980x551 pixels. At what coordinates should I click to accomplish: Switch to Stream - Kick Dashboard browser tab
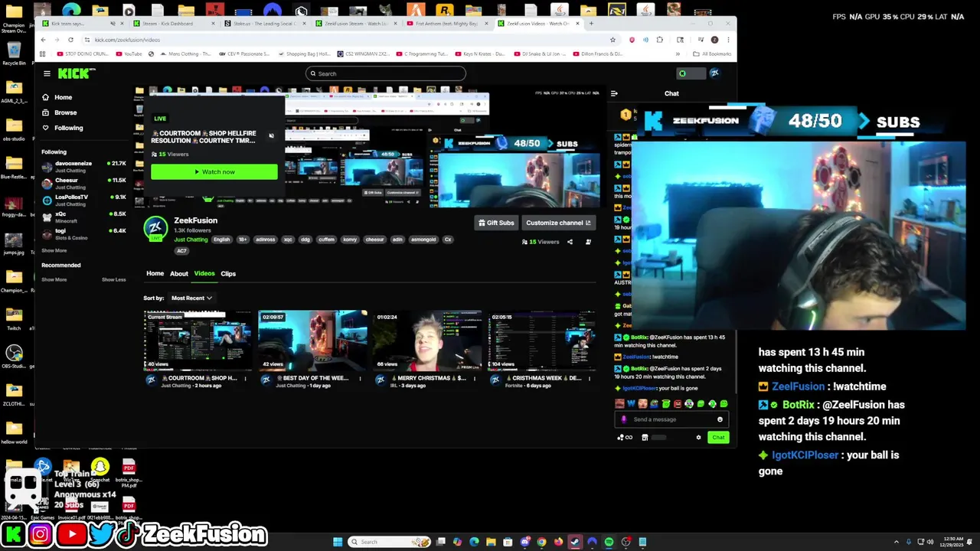[x=173, y=24]
